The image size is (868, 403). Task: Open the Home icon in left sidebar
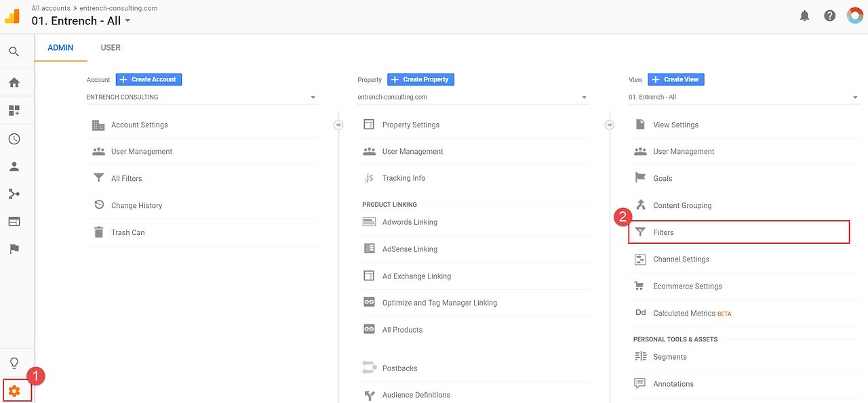14,83
